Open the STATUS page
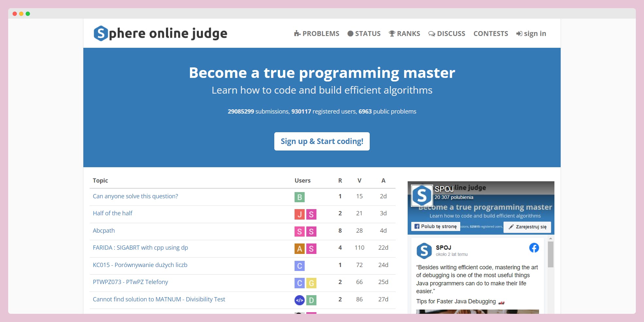The width and height of the screenshot is (644, 322). pos(364,34)
